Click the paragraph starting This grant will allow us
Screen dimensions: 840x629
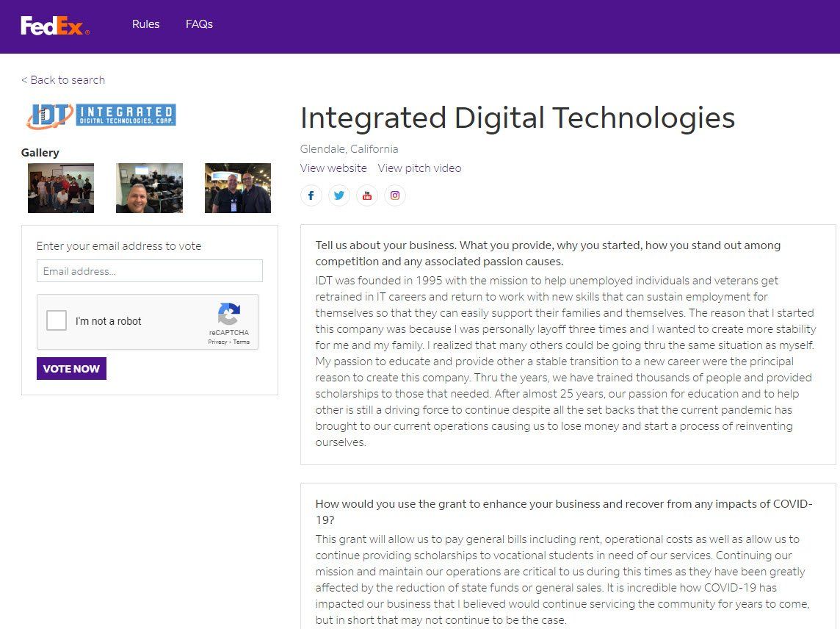pos(562,580)
